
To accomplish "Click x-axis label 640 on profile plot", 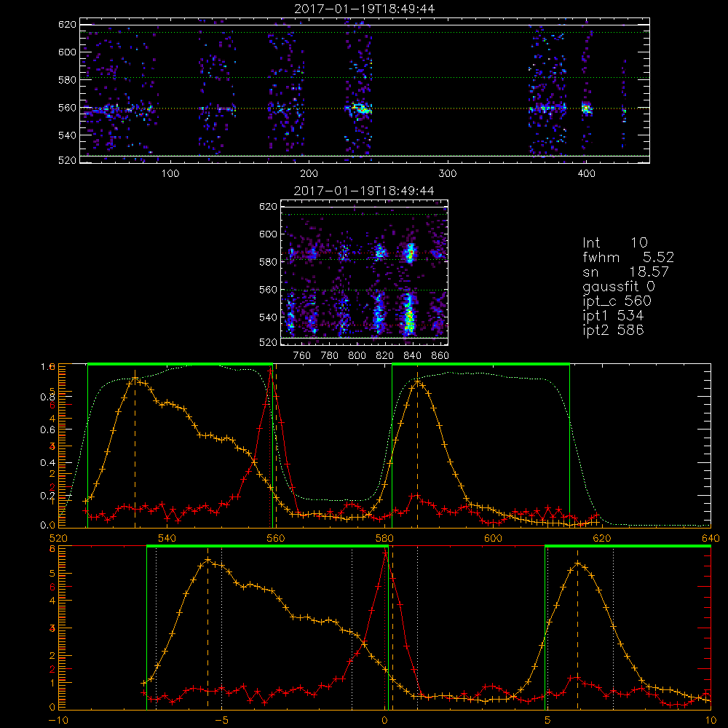I will (711, 538).
